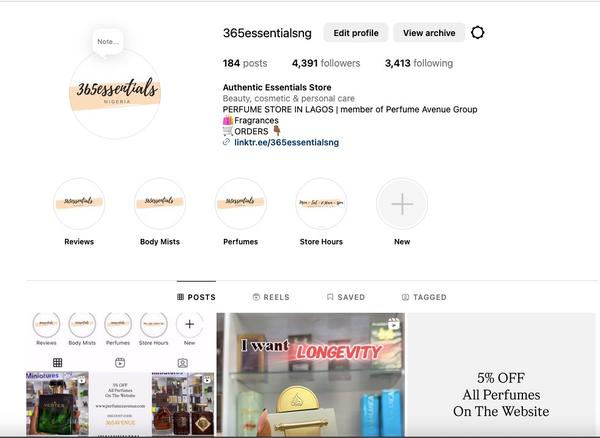Viewport: 600px width, 438px height.
Task: Switch to the REELS tab
Action: coord(271,297)
